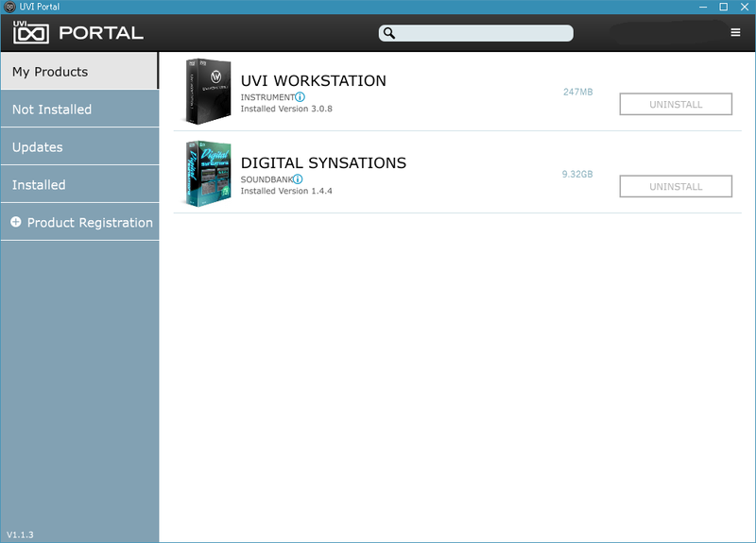Image resolution: width=756 pixels, height=543 pixels.
Task: Click the Digital Synsations box thumbnail
Action: [208, 174]
